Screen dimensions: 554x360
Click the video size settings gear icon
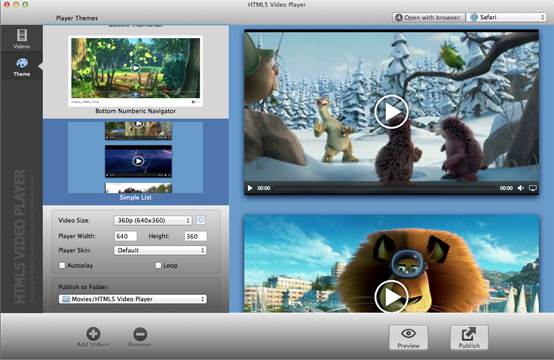click(x=201, y=220)
